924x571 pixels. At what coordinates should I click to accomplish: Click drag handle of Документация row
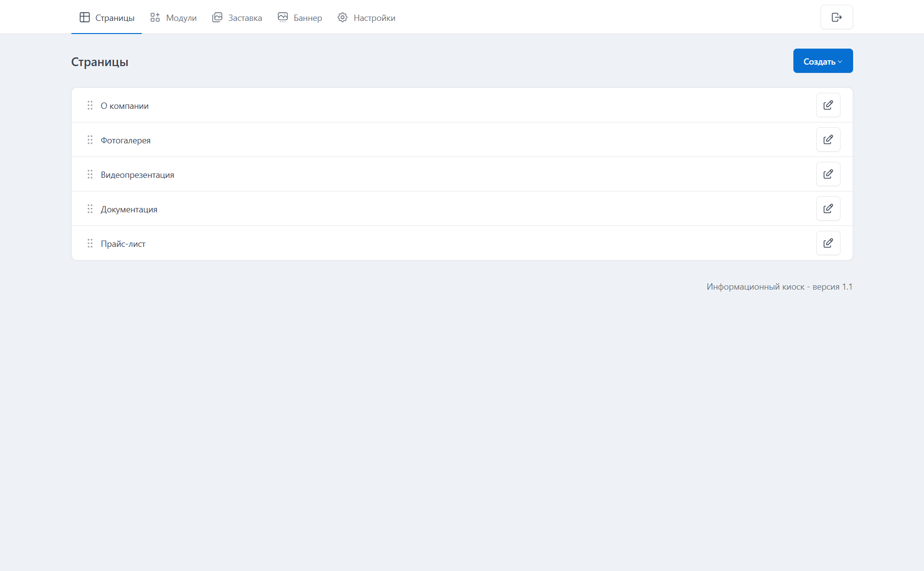[x=90, y=209]
